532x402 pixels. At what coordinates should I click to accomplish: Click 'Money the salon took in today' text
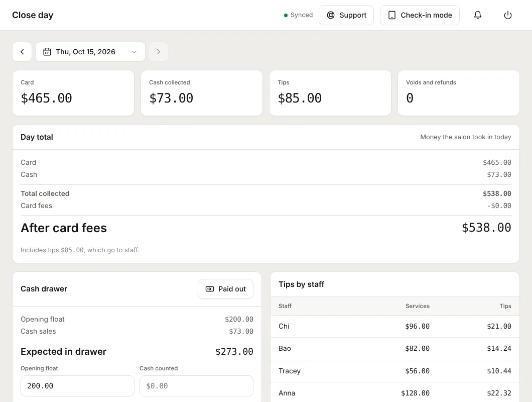(466, 137)
